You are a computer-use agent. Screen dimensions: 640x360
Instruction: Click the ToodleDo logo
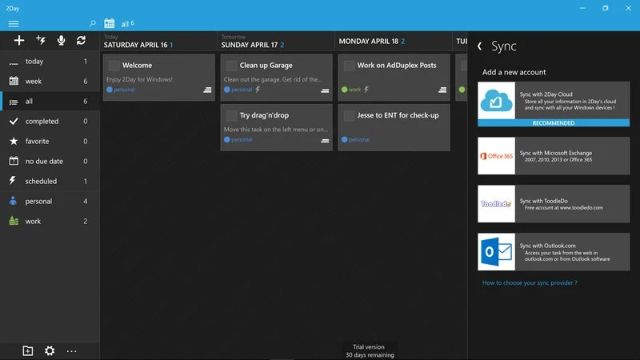pyautogui.click(x=496, y=204)
